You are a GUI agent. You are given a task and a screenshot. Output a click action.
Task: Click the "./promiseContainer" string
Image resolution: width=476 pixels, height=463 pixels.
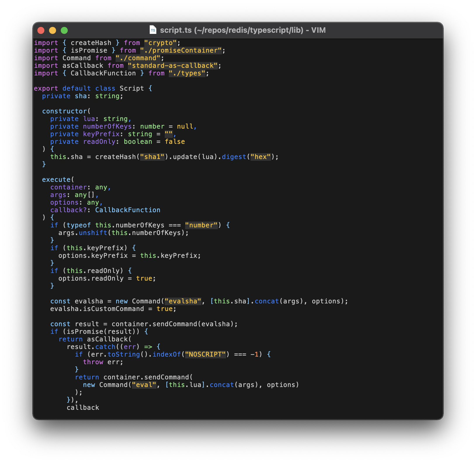pos(181,51)
